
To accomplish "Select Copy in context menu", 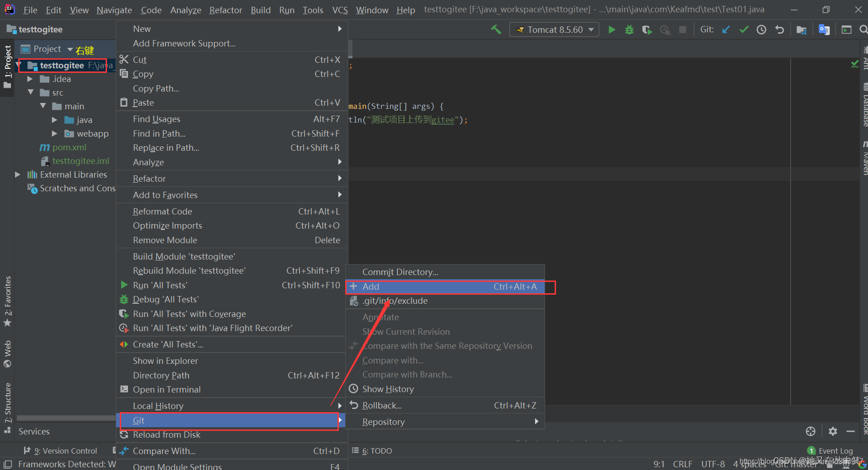I will (232, 74).
